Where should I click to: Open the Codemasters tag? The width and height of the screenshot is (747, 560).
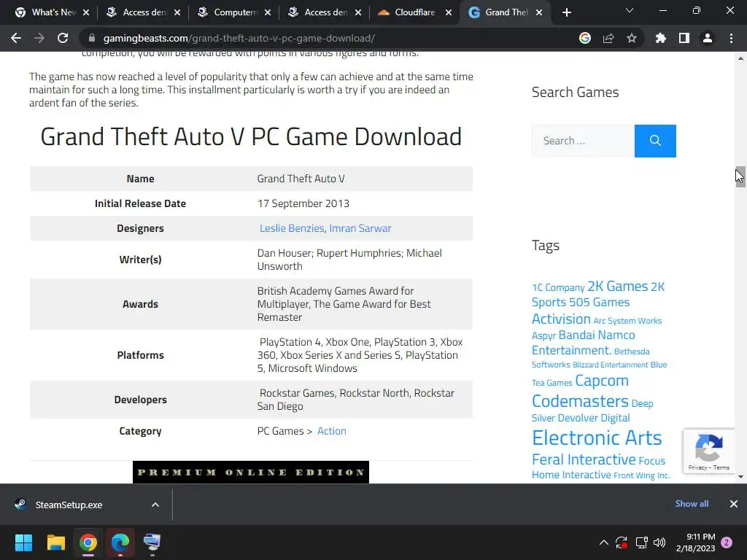pos(580,401)
